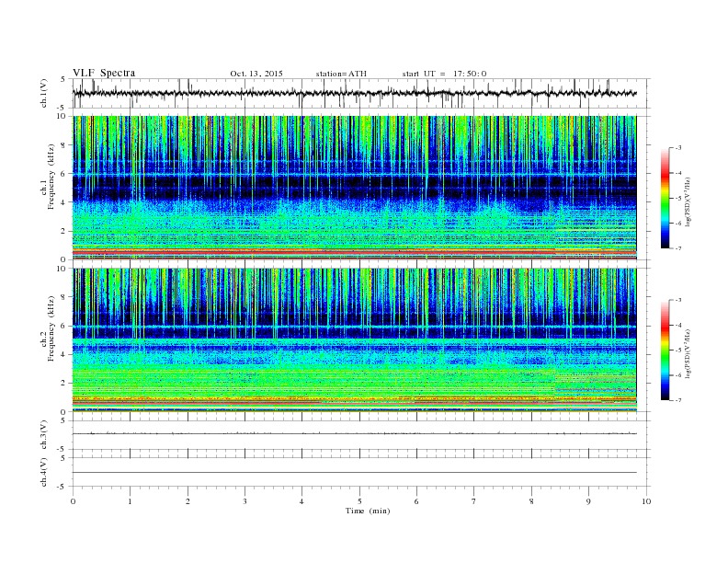Click time axis tick label "2"
This screenshot has height=563, width=728.
click(x=188, y=501)
